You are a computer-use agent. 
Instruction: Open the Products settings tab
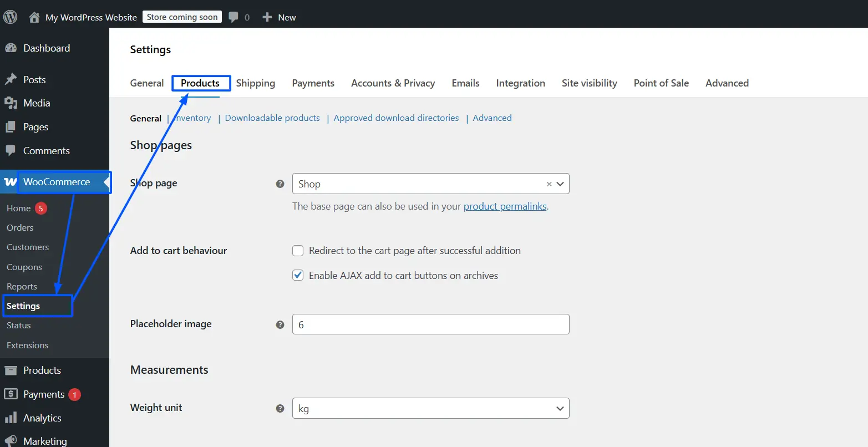pos(200,83)
